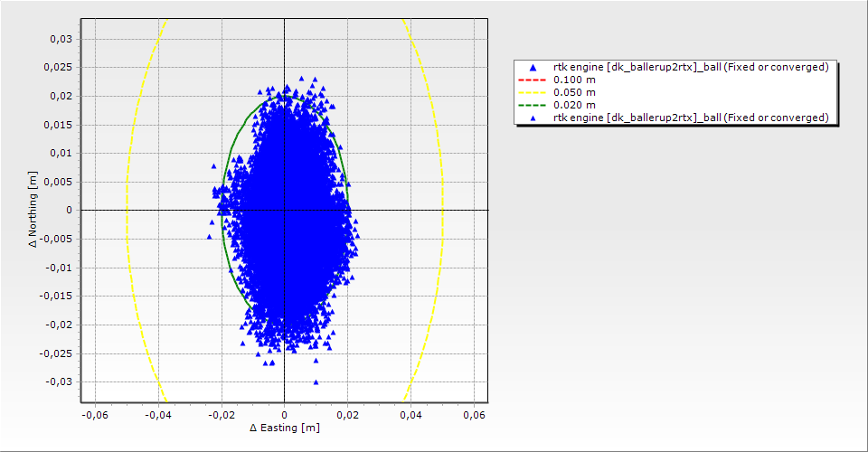This screenshot has width=868, height=452.
Task: Click the large blue triangle legend marker
Action: pos(533,68)
